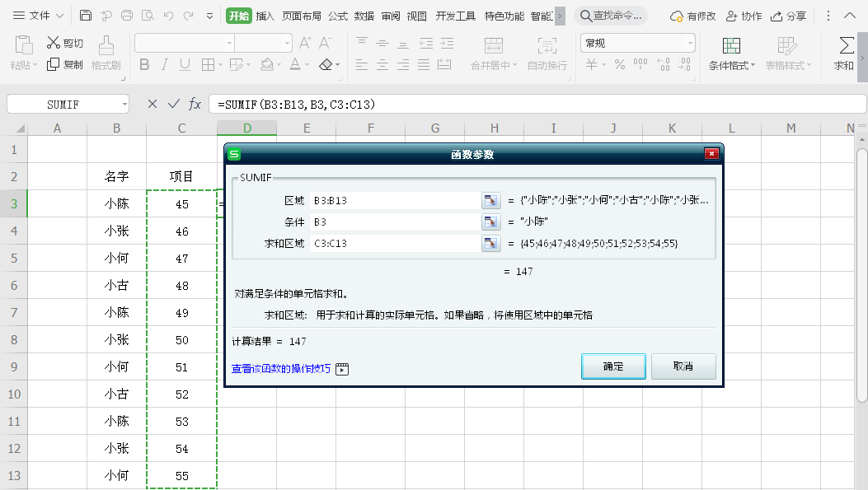
Task: Increase font size with larger A icon
Action: pos(304,43)
